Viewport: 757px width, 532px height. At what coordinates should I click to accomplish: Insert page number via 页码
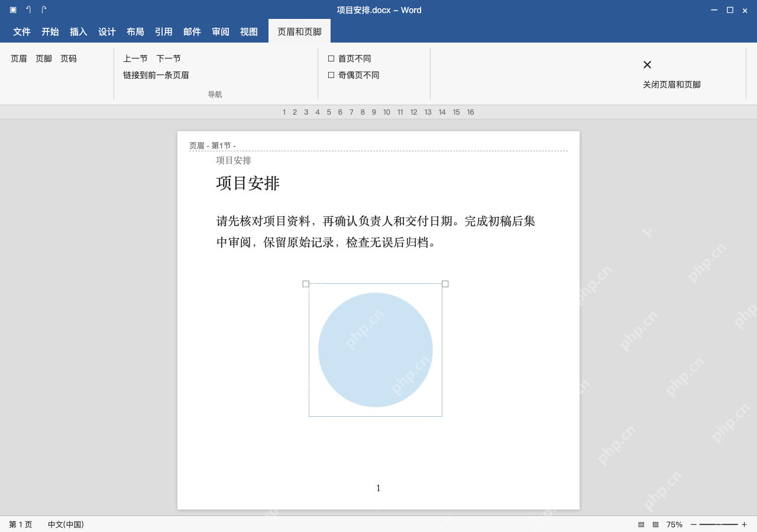(69, 59)
